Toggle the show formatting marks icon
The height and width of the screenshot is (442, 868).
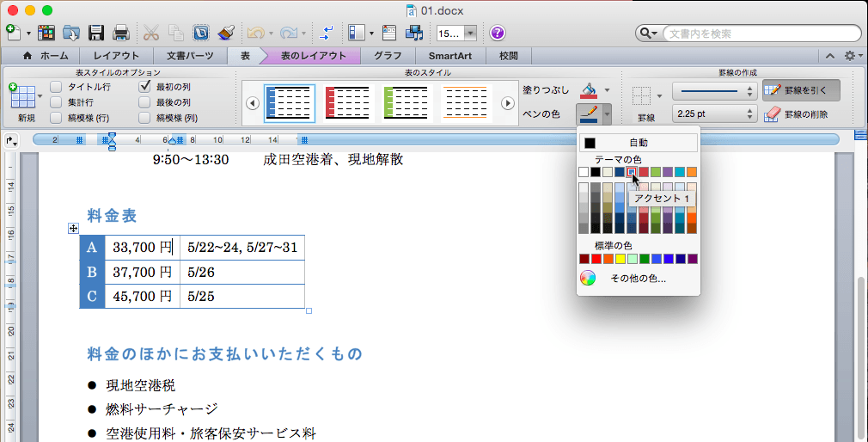[326, 34]
